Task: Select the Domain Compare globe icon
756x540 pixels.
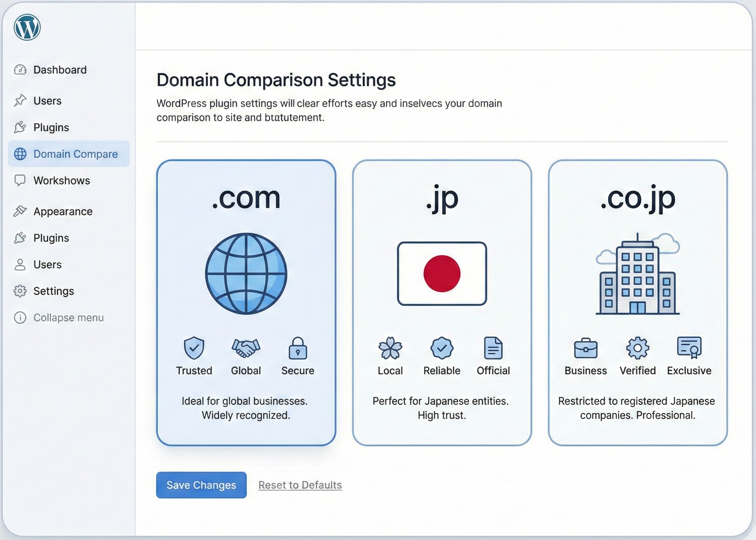Action: [x=20, y=154]
